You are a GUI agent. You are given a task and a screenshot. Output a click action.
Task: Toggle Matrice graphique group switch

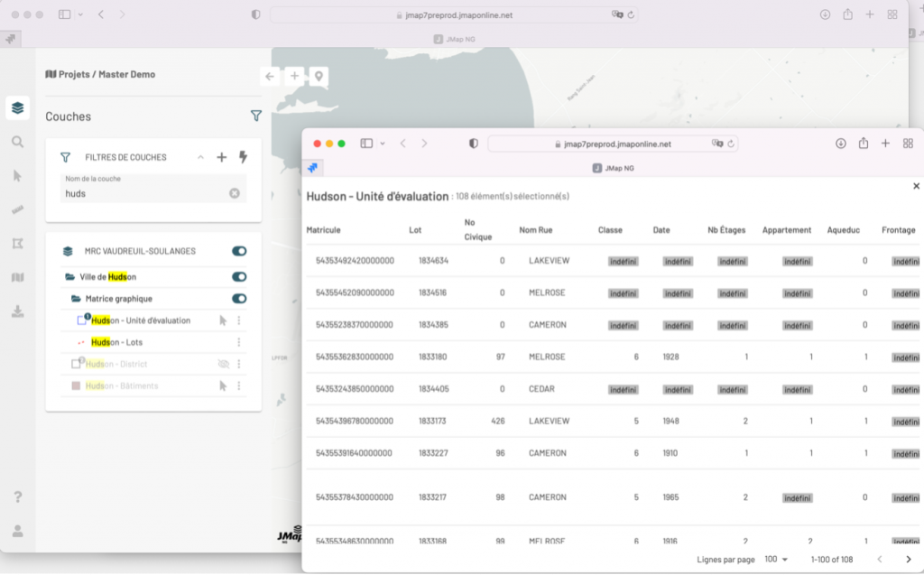pyautogui.click(x=239, y=299)
